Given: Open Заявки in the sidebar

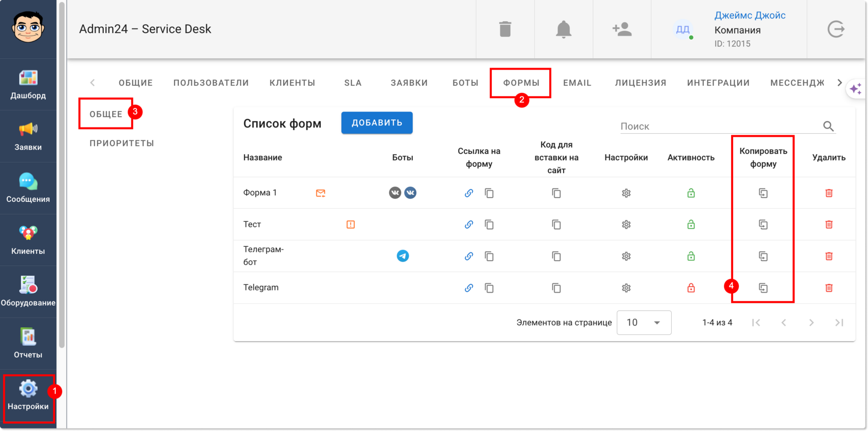Looking at the screenshot, I should [x=28, y=136].
